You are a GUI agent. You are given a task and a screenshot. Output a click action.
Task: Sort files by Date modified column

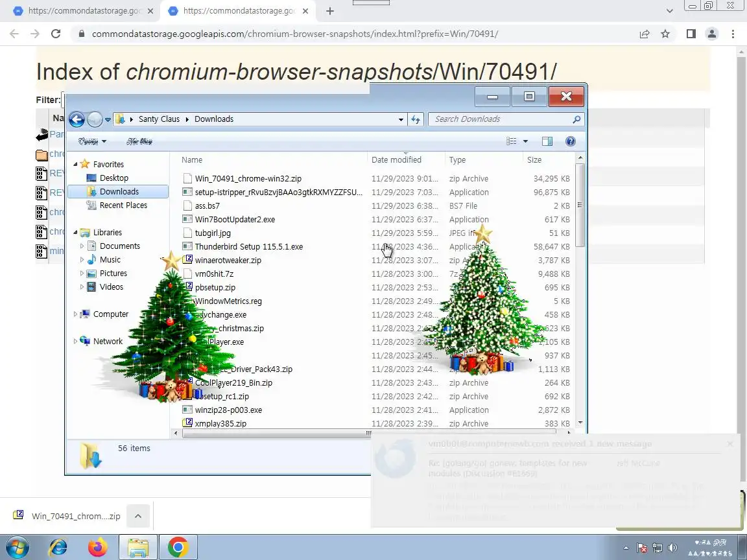point(406,160)
